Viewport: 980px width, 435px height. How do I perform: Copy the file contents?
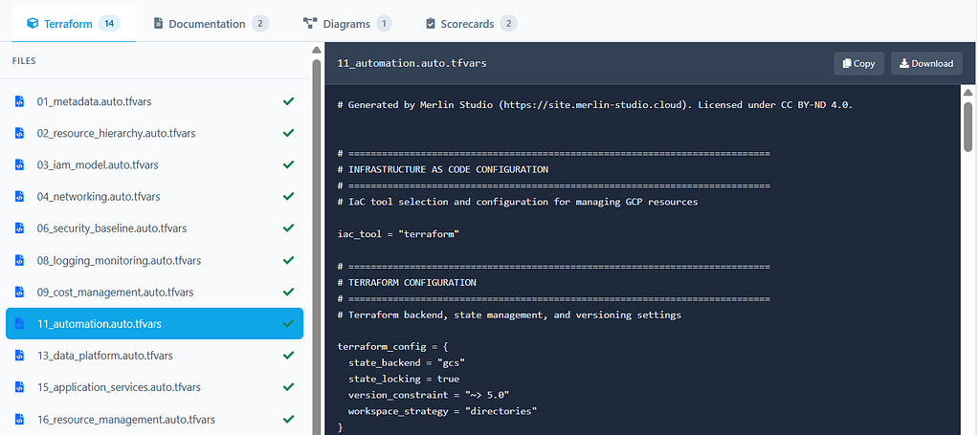(x=858, y=63)
